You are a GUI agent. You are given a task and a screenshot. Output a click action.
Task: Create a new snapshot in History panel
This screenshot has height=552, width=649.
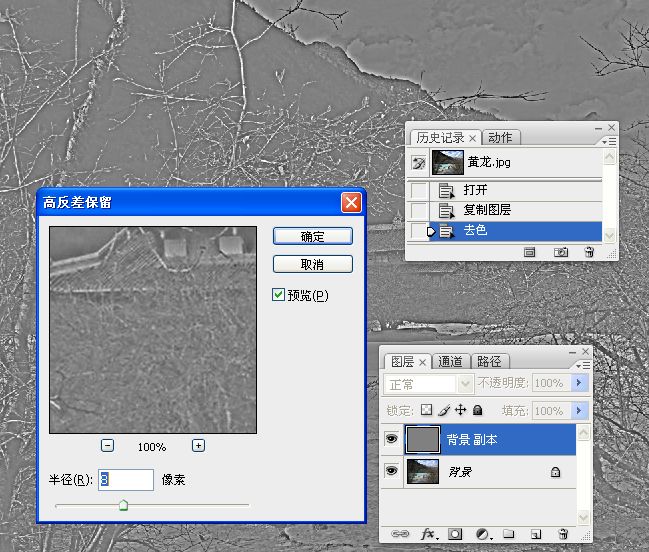(x=561, y=252)
